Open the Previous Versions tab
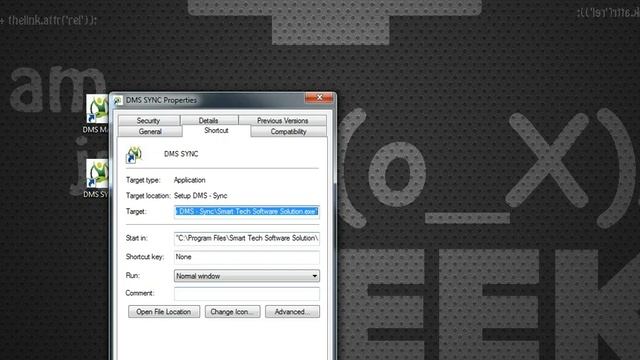Screen dimensions: 640x360 point(282,120)
